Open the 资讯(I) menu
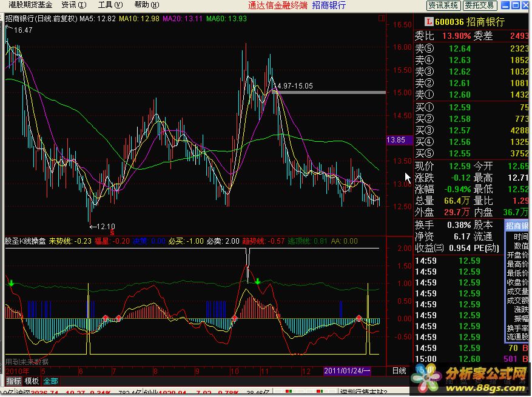Viewport: 532px width, 397px height. 73,5
